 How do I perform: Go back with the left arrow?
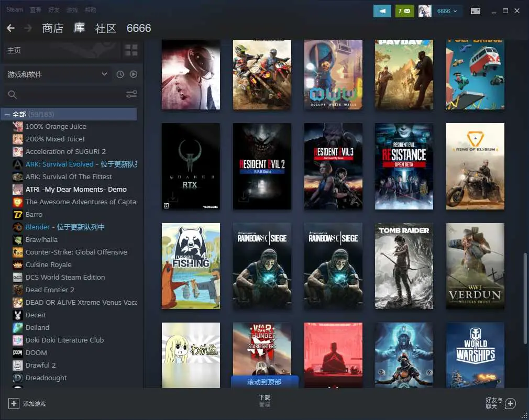pyautogui.click(x=11, y=28)
